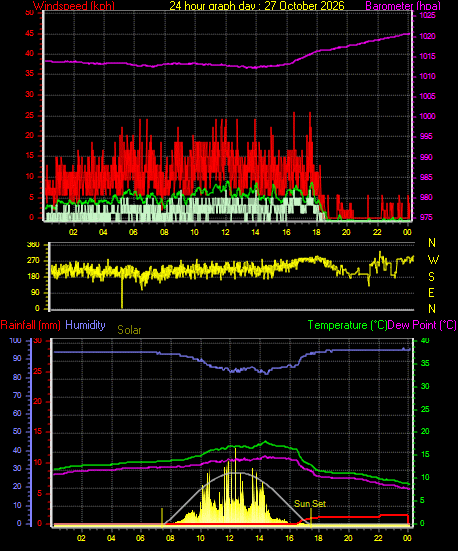Click the "Windspeed (kph)" axis title
Screen dimensions: 458x551
coord(73,6)
